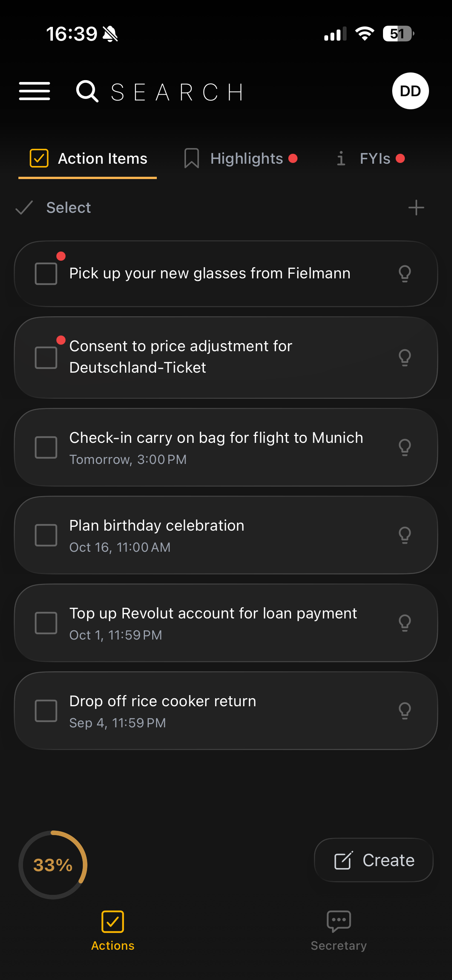This screenshot has width=452, height=980.
Task: Open the FYIs tab
Action: pos(370,159)
